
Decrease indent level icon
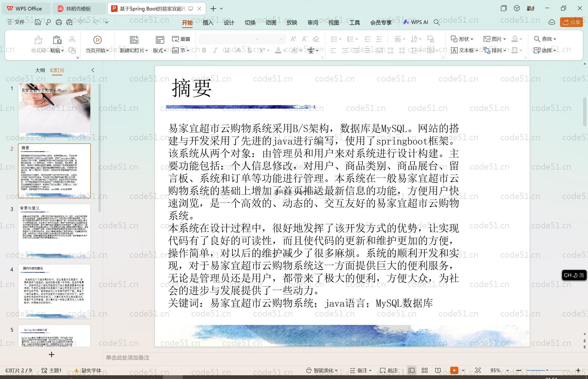(367, 39)
